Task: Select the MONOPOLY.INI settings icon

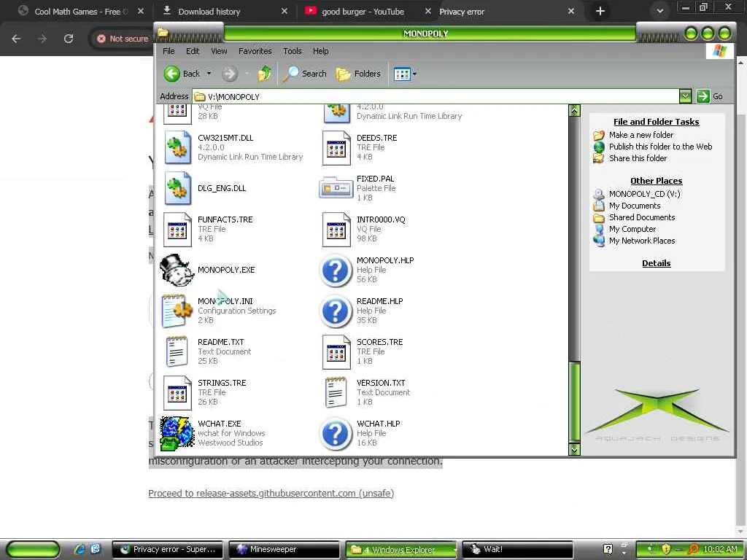Action: tap(177, 311)
